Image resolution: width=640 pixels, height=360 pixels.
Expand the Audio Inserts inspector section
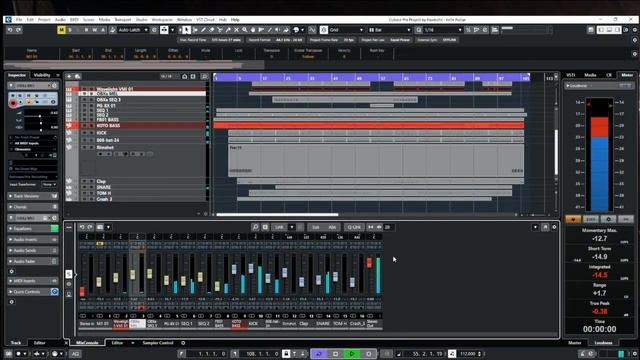tap(33, 240)
